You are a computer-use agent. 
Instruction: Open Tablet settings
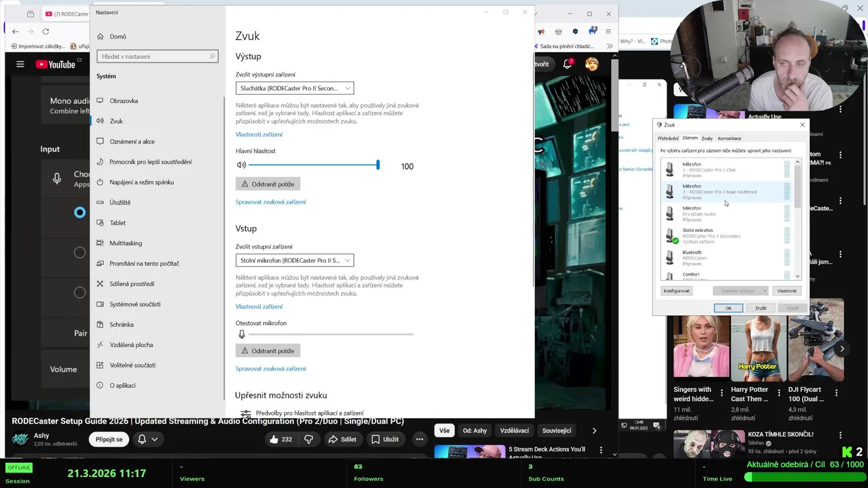(x=111, y=223)
